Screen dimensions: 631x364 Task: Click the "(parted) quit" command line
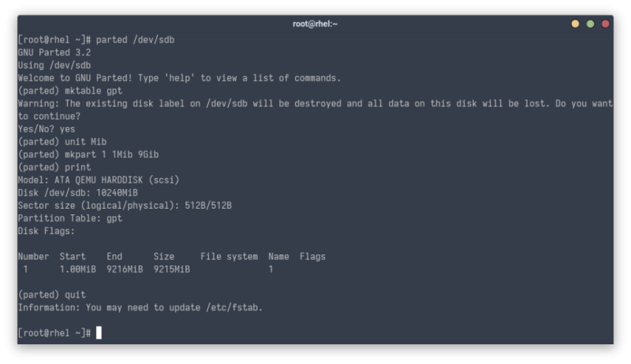coord(52,295)
